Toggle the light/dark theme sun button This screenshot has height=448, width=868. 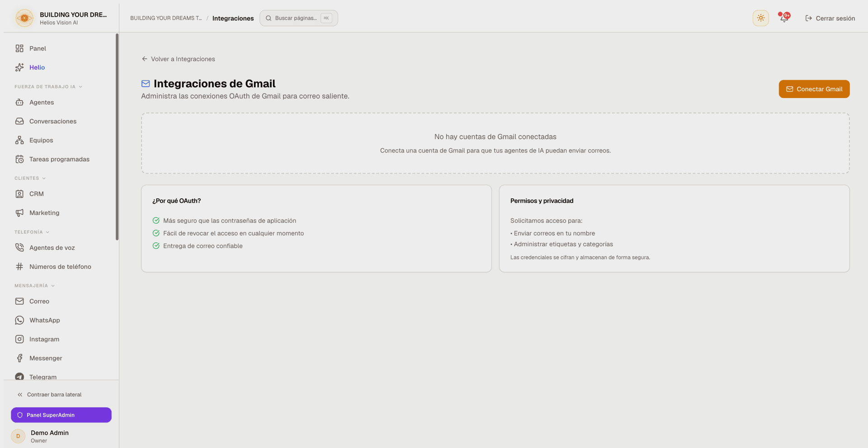pyautogui.click(x=761, y=18)
